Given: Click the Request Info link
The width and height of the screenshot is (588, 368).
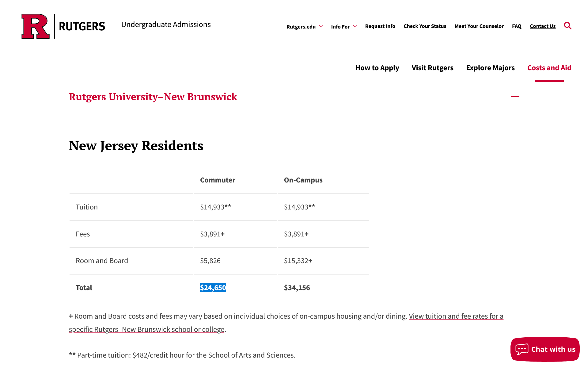Looking at the screenshot, I should pos(380,26).
